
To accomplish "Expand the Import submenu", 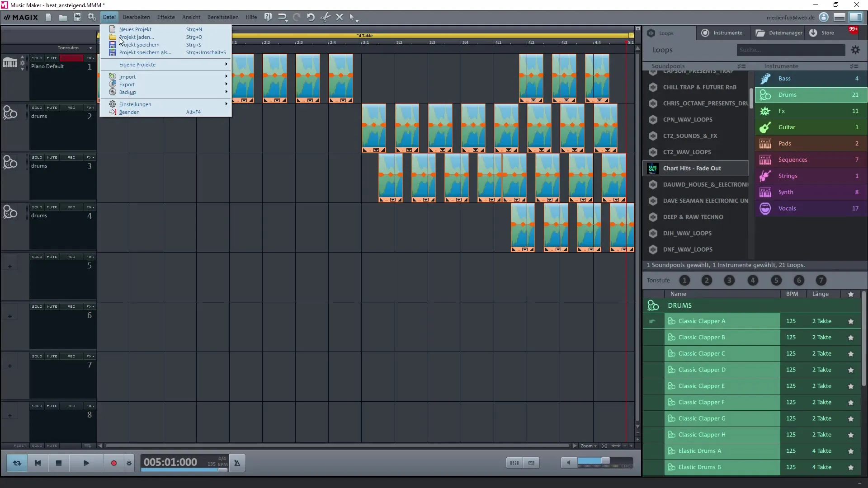I will [x=165, y=77].
